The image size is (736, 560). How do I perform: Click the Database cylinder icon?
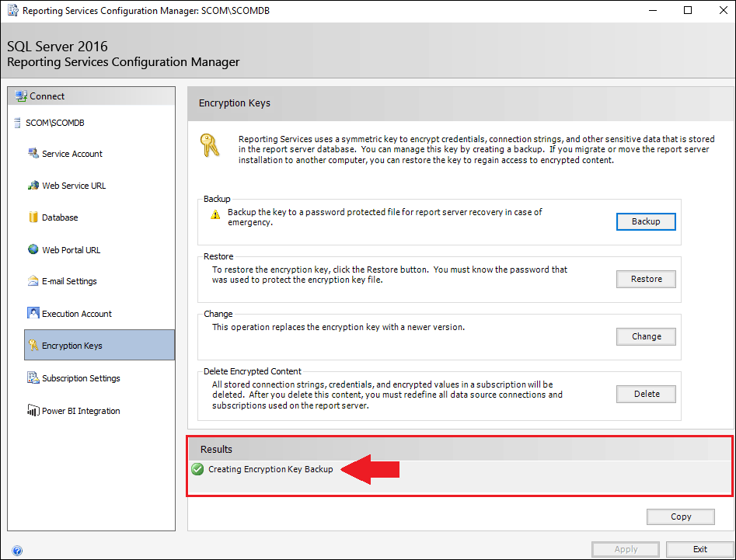click(33, 217)
